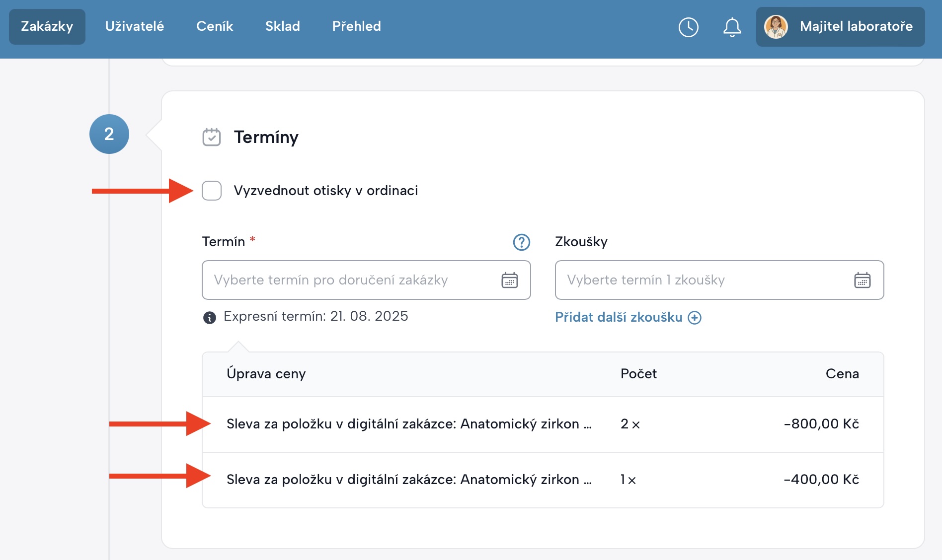Screen dimensions: 942x560
Task: Enable Vyzvednout otisky v ordinaci
Action: [211, 191]
